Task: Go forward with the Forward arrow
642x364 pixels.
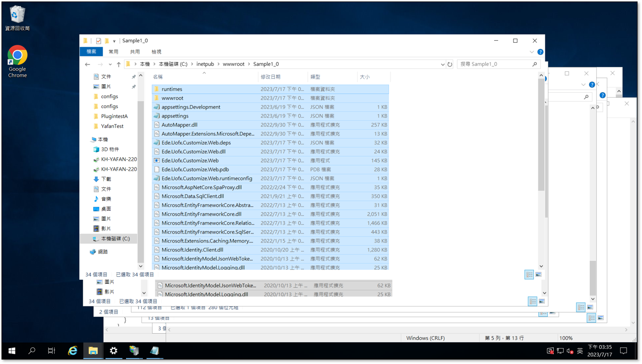Action: (x=100, y=64)
